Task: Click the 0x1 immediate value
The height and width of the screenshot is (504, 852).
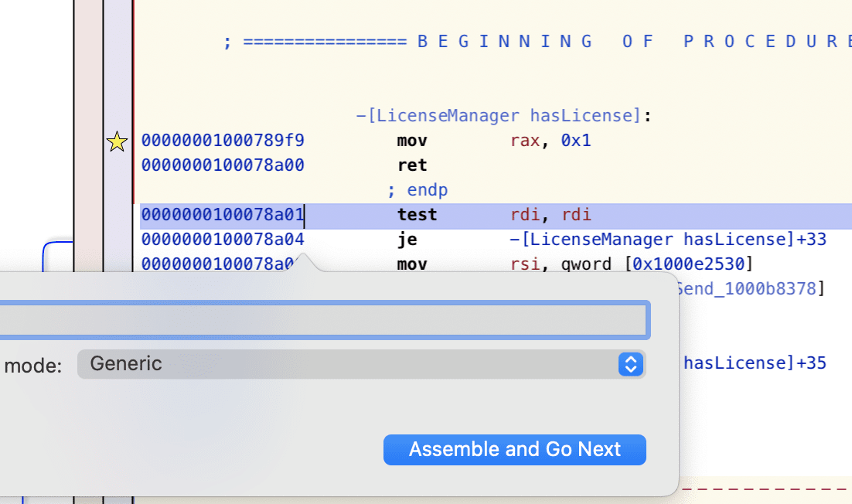Action: pos(576,141)
